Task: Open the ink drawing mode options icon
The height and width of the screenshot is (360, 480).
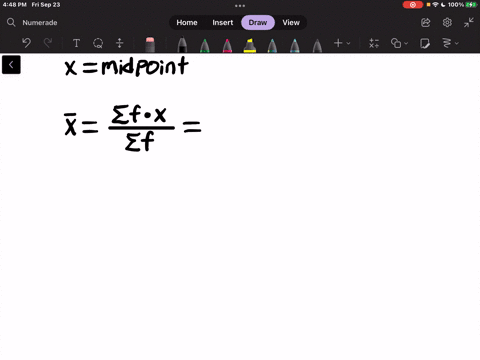Action: (447, 43)
